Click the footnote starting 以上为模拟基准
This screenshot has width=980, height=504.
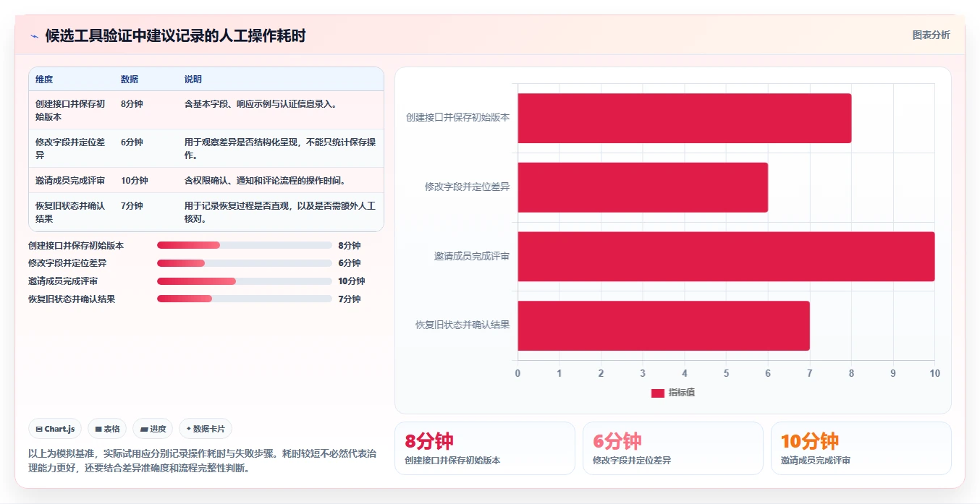(x=203, y=461)
